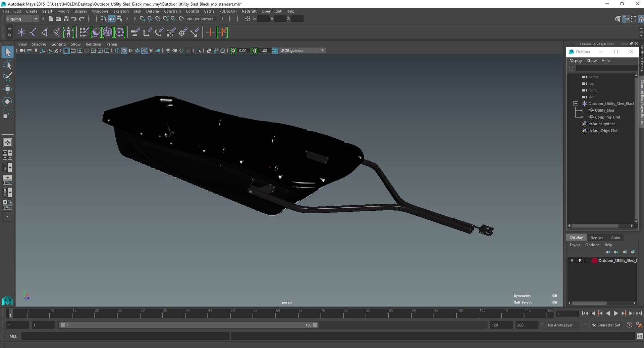Viewport: 644px width, 348px height.
Task: Toggle layer playback P box
Action: click(580, 261)
